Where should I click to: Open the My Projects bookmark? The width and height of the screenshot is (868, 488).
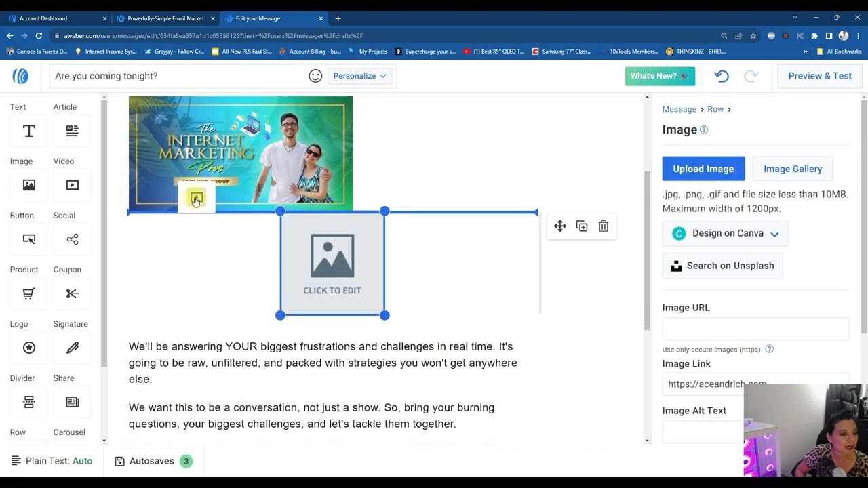click(368, 52)
